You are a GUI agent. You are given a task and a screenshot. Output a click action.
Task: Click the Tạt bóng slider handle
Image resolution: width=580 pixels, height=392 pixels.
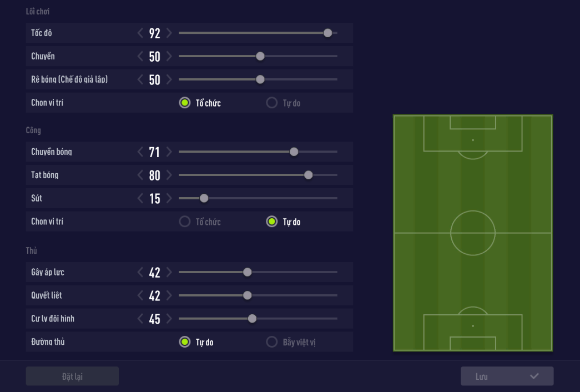click(x=308, y=175)
